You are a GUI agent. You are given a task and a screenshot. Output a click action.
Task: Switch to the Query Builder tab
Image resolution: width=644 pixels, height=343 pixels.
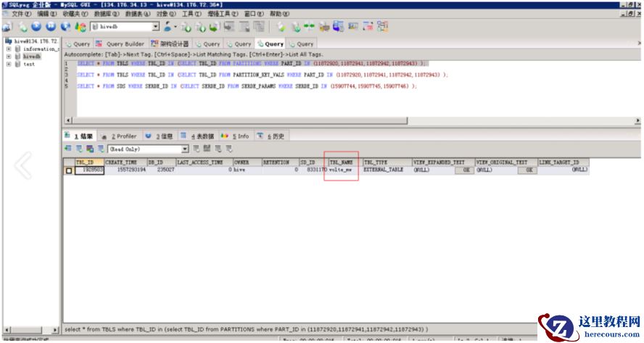pos(121,44)
